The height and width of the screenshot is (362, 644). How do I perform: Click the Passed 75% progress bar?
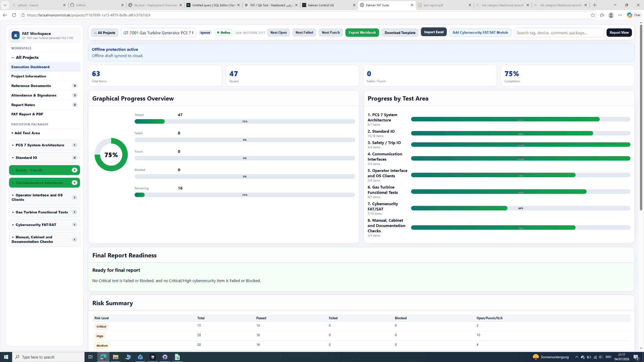(245, 122)
